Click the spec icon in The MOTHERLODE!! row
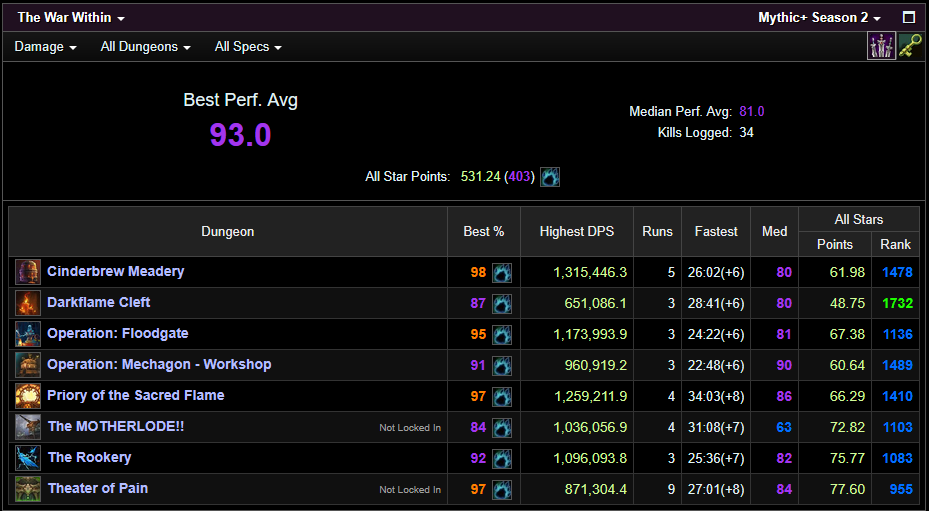Screen dimensions: 929x511 (x=502, y=427)
